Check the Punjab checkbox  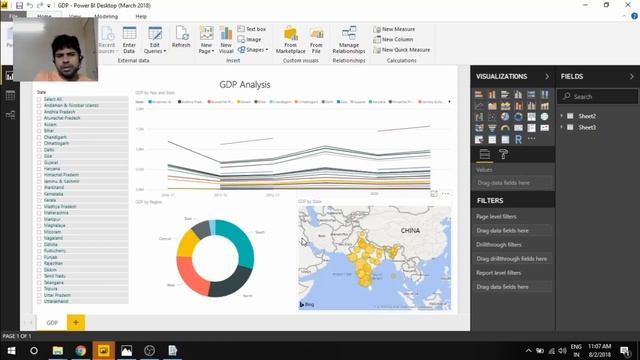click(39, 257)
